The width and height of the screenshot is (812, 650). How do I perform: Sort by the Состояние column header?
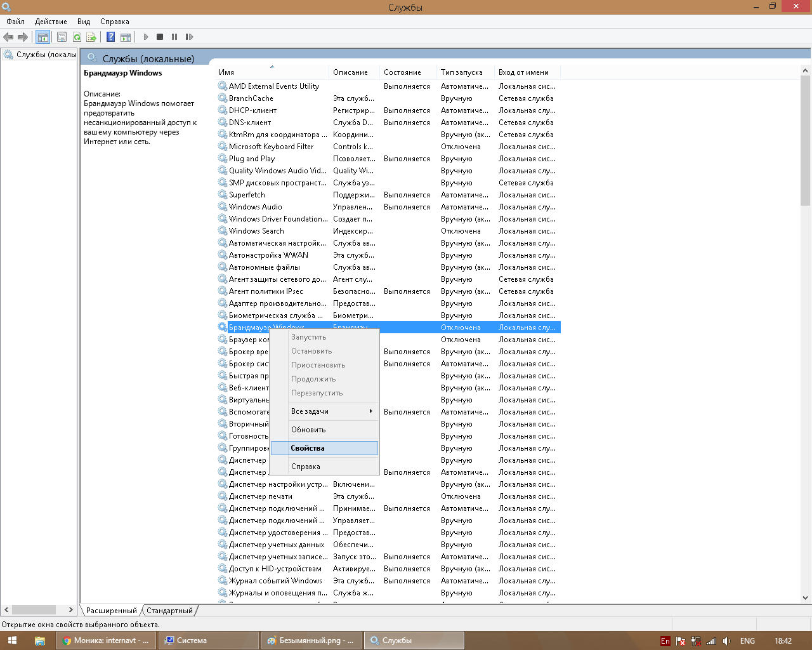(409, 72)
